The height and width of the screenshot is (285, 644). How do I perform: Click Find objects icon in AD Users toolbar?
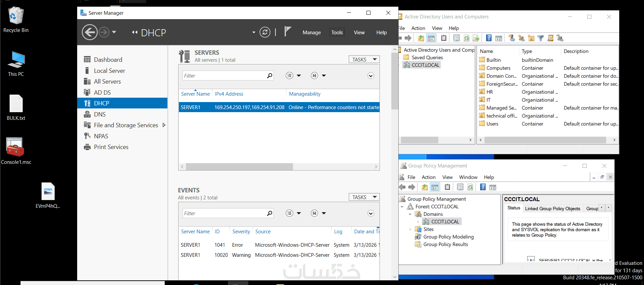(x=550, y=38)
